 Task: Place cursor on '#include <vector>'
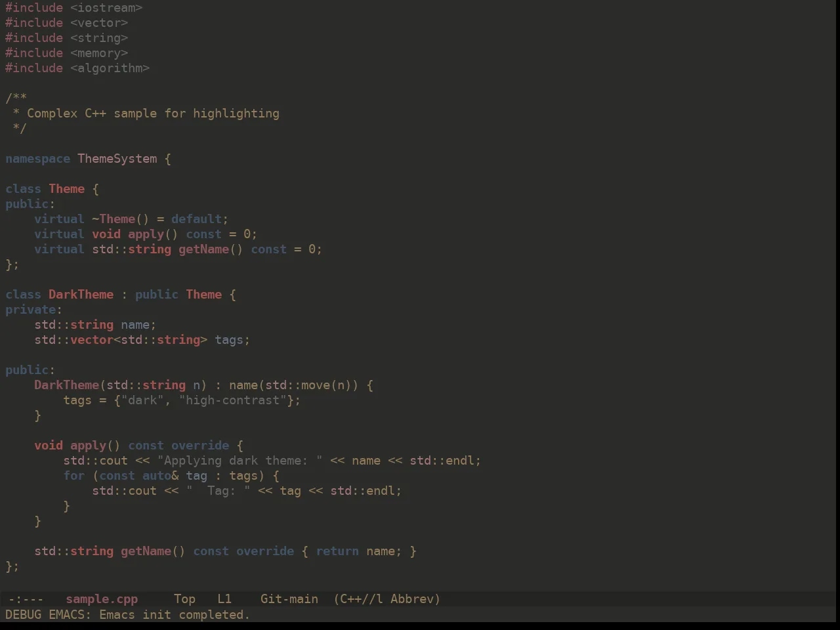click(x=67, y=23)
